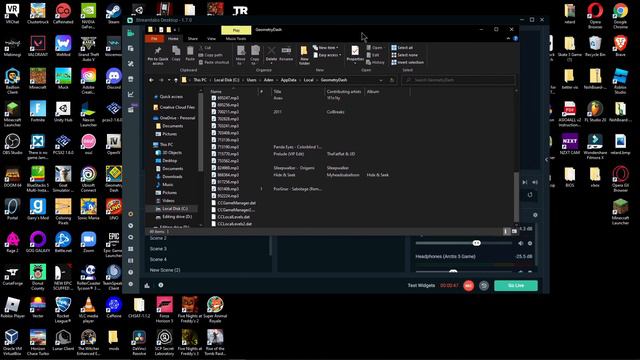
Task: Go back using the Explorer back arrow
Action: click(151, 80)
